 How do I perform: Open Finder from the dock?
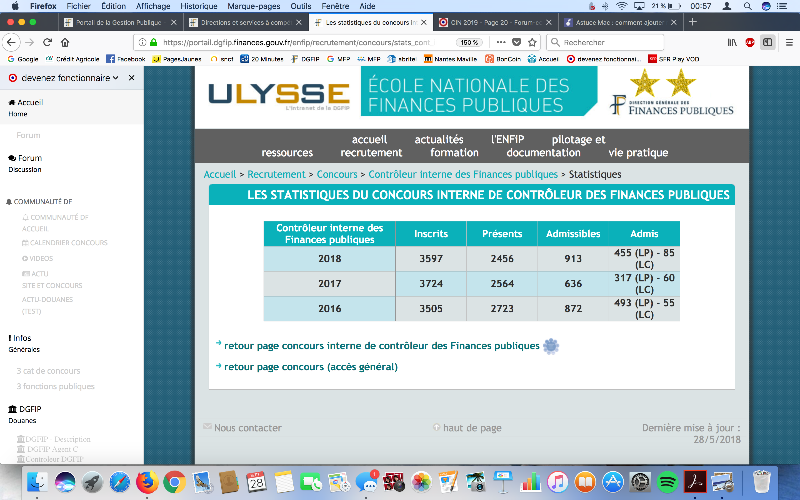click(37, 482)
